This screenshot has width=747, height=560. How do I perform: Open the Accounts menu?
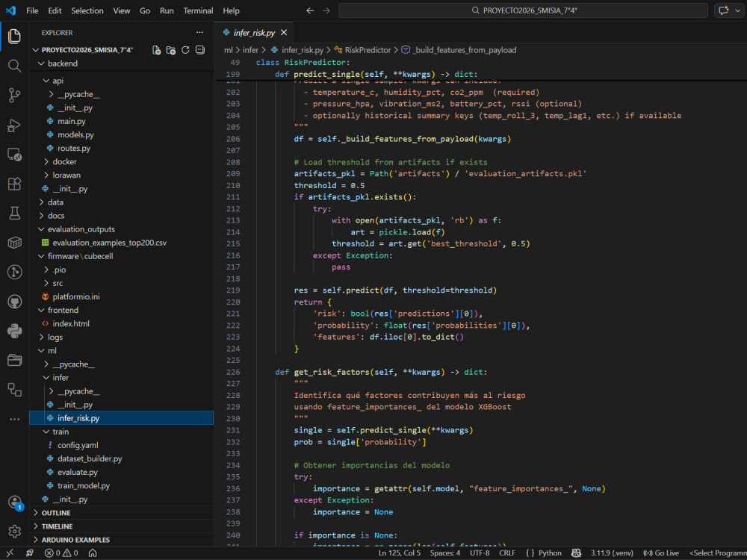(14, 503)
